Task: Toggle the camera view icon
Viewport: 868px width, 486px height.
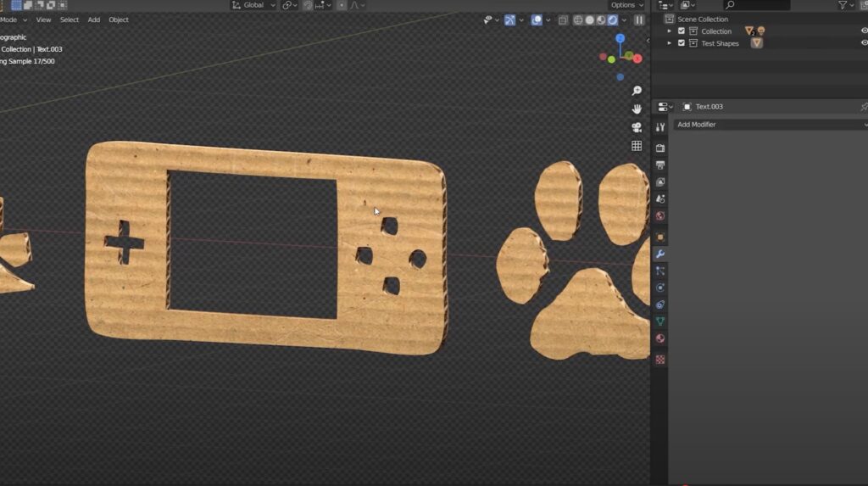Action: coord(637,127)
